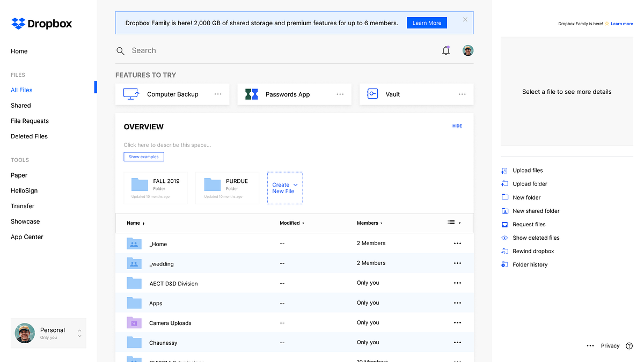The width and height of the screenshot is (644, 362).
Task: Open Vault from its lock icon
Action: coord(372,93)
